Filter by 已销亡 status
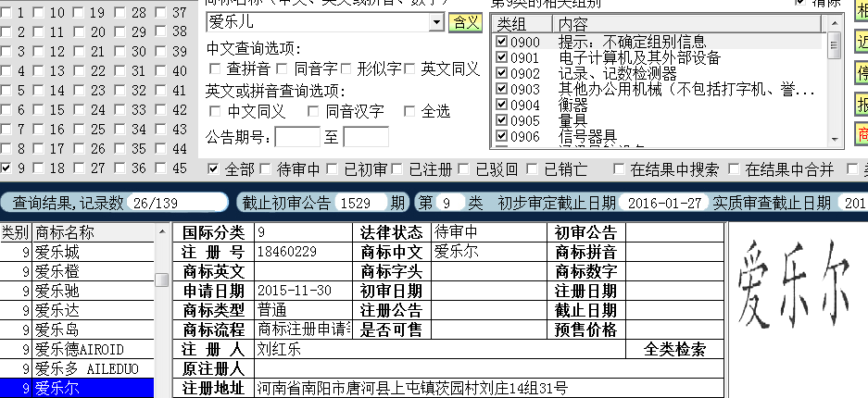The image size is (868, 398). [x=532, y=169]
